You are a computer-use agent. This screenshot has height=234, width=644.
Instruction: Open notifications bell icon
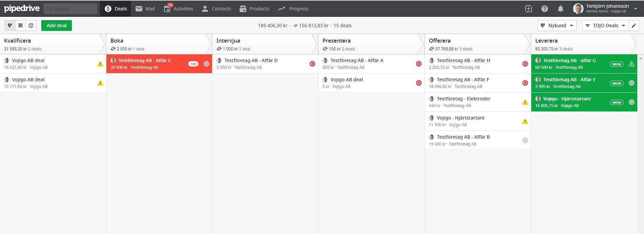tap(560, 9)
